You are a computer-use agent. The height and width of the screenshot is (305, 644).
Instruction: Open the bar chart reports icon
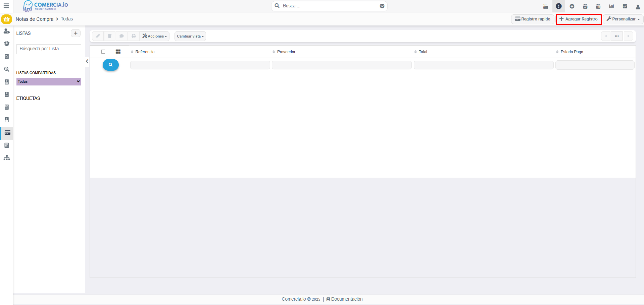[x=612, y=6]
